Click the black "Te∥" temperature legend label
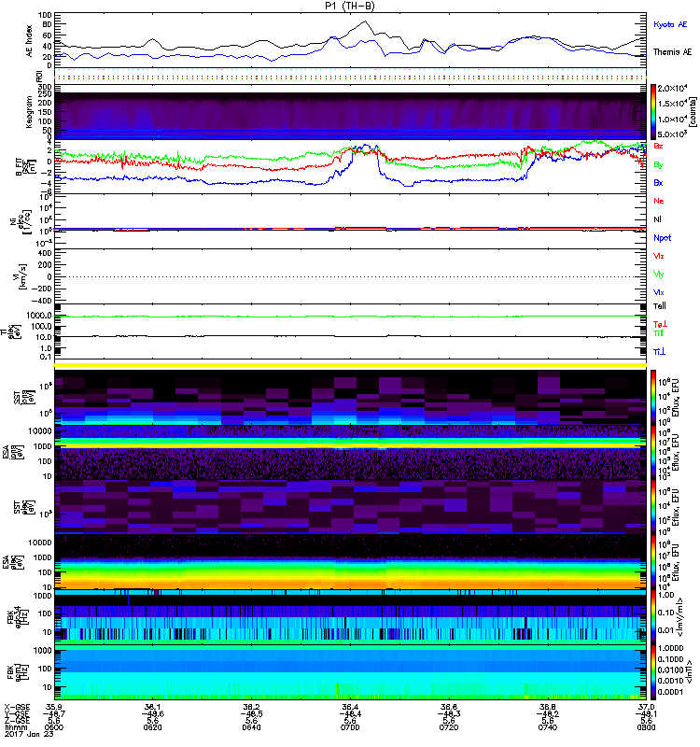 (660, 306)
